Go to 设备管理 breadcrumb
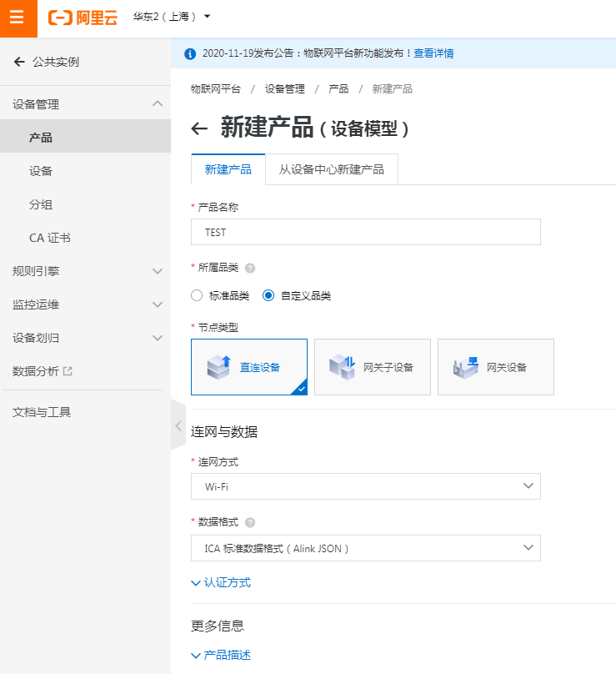 [x=285, y=89]
